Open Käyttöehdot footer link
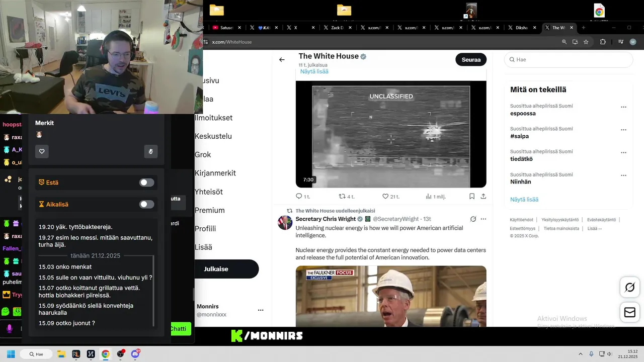Screen dimensions: 644x362 (x=521, y=220)
